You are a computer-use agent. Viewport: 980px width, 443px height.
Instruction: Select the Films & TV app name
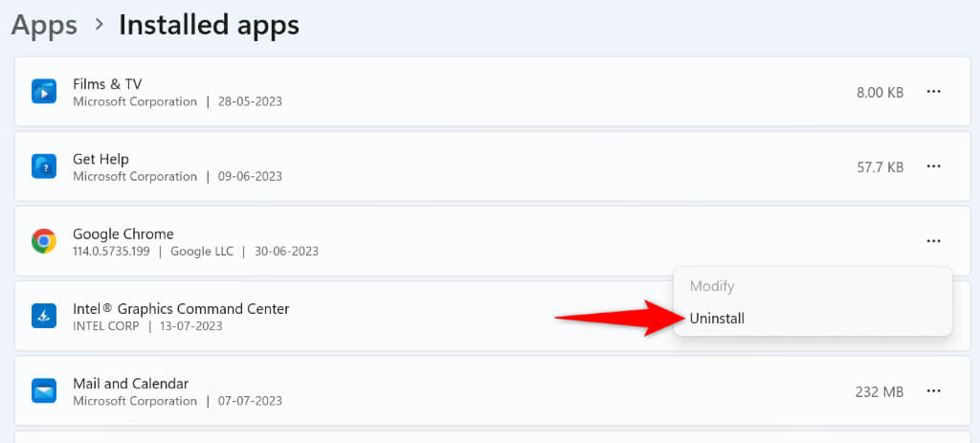[x=108, y=84]
